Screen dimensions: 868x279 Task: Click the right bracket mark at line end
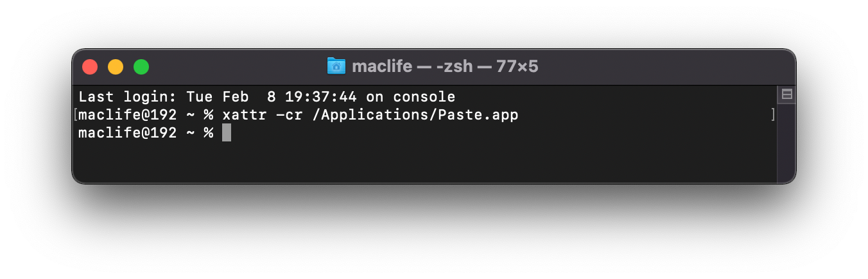pos(772,115)
